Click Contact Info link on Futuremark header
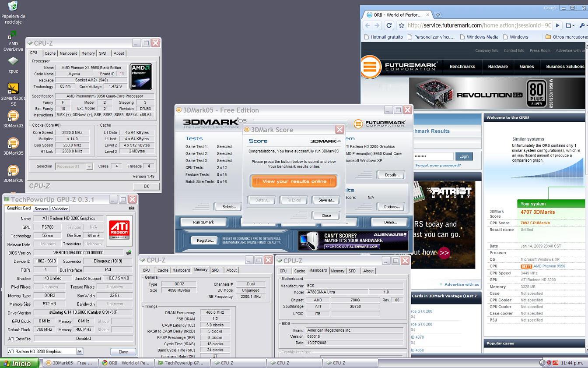Viewport: 588px width, 368px height. (514, 50)
